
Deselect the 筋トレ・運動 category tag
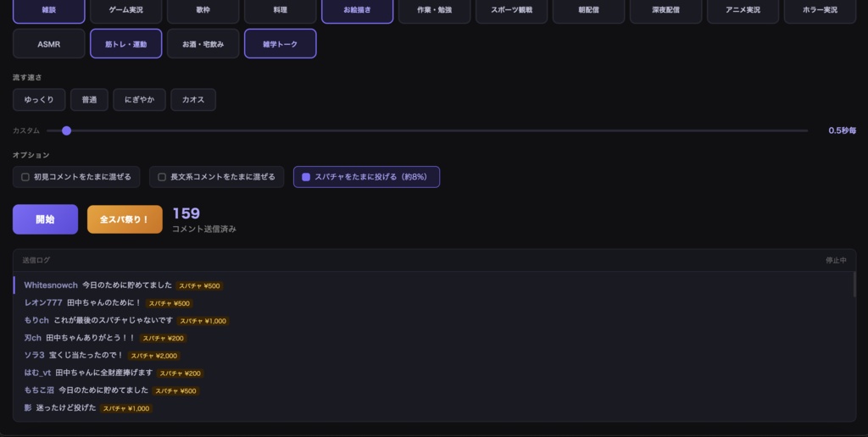(125, 44)
